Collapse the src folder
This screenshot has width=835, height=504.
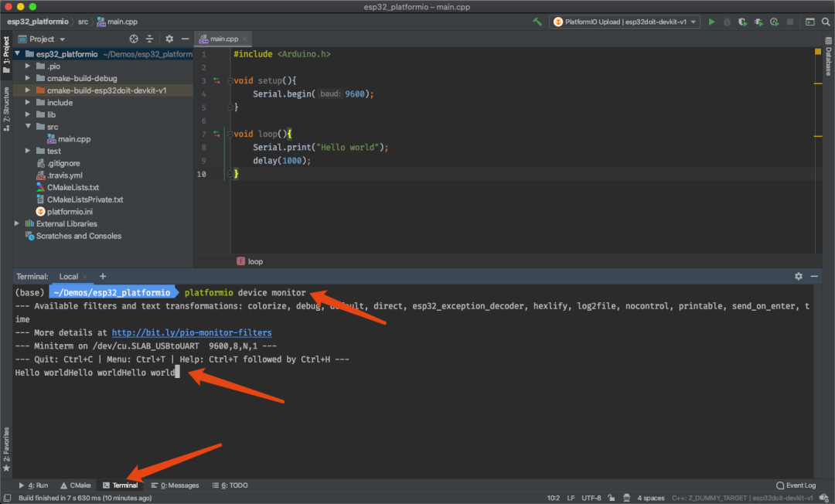click(x=29, y=127)
